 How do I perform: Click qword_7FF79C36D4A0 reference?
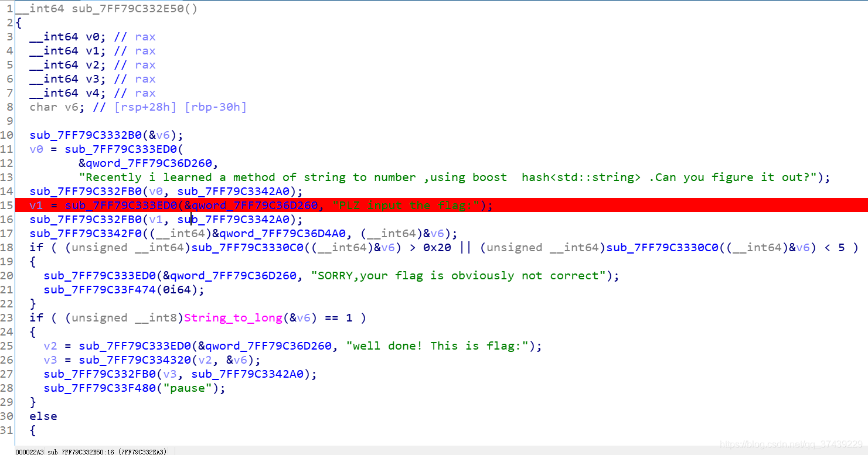click(x=282, y=233)
